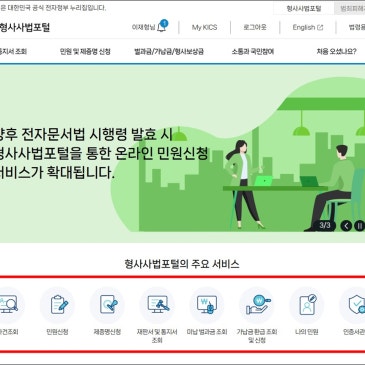Switch to the English site
This screenshot has height=365, width=365.
pyautogui.click(x=308, y=27)
